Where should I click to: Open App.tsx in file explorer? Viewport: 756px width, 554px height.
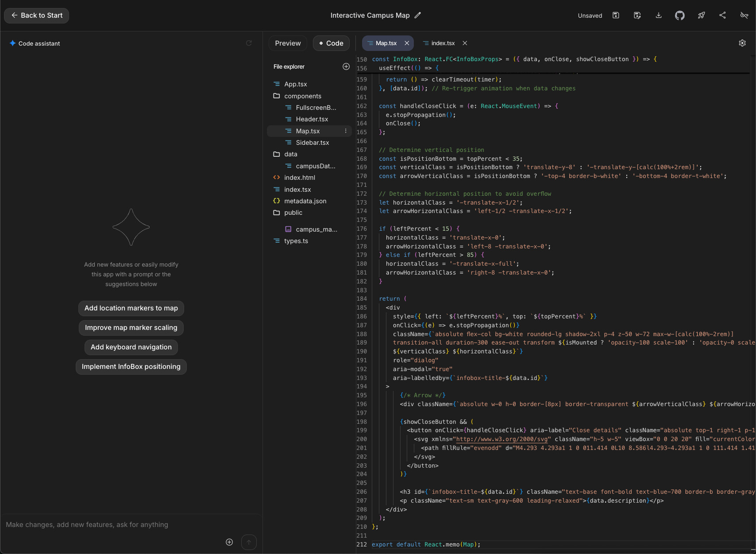coord(295,84)
